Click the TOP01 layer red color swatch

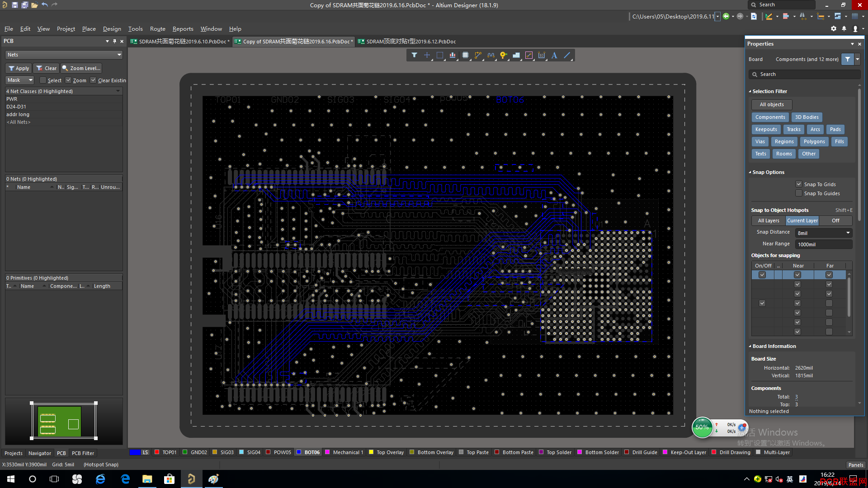click(x=157, y=452)
